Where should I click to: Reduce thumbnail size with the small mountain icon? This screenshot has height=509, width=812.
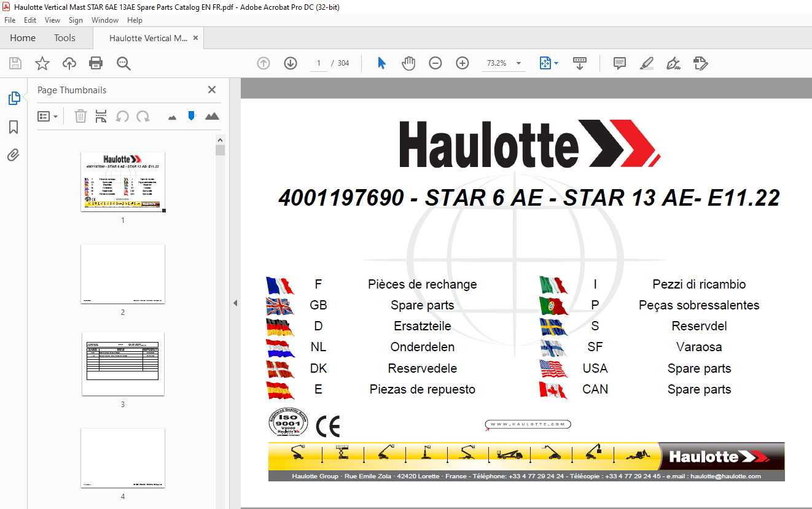[x=172, y=117]
